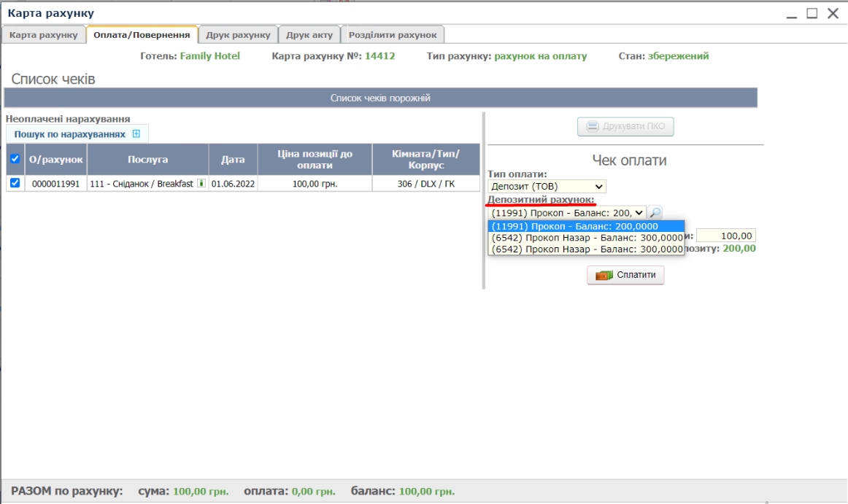Select the Оплата/Повернення tab

142,35
